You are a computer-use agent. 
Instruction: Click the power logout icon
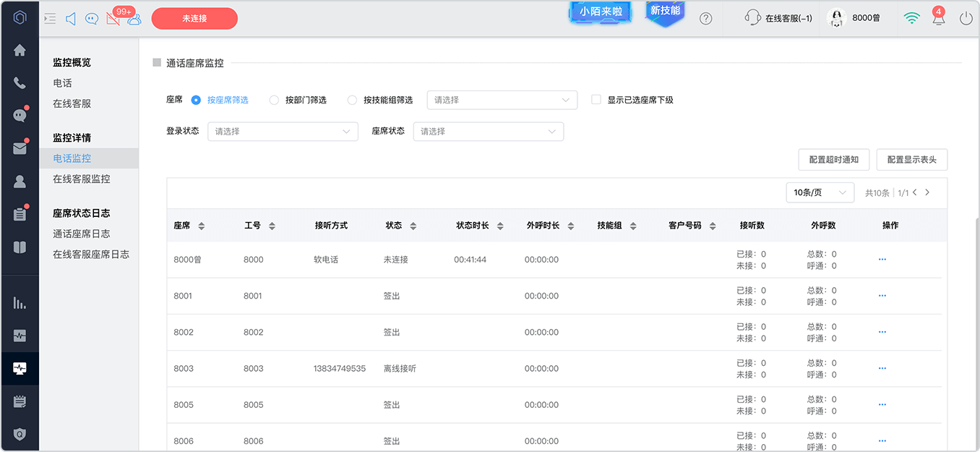pos(966,19)
